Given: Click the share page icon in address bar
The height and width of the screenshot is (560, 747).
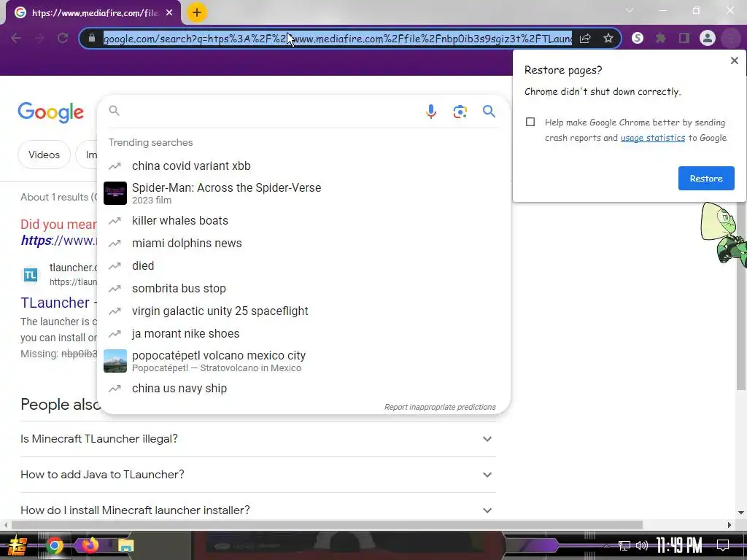Looking at the screenshot, I should tap(585, 39).
